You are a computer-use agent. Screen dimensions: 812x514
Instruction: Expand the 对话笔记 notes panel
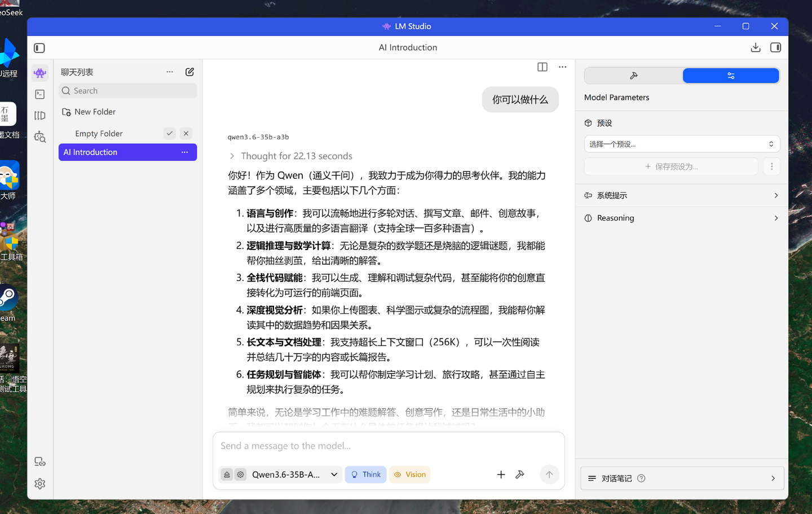point(682,478)
